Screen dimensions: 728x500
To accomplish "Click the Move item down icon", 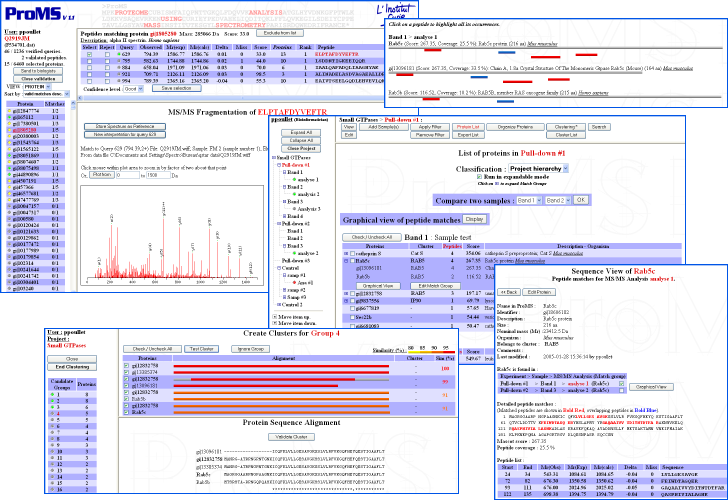I will point(274,323).
